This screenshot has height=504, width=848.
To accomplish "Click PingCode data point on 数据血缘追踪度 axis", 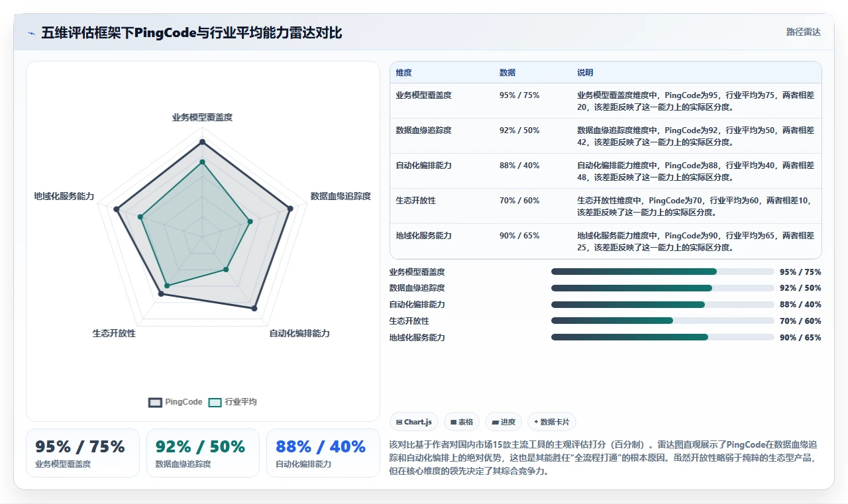I will pos(290,209).
